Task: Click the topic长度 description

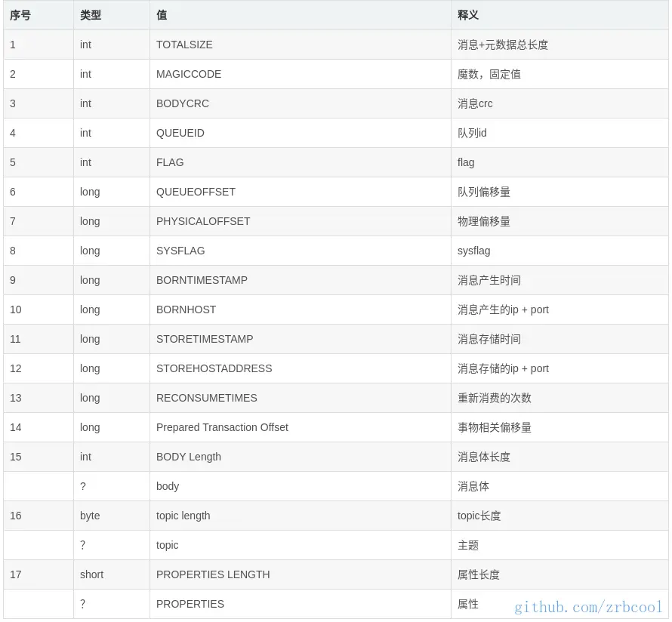Action: (479, 516)
